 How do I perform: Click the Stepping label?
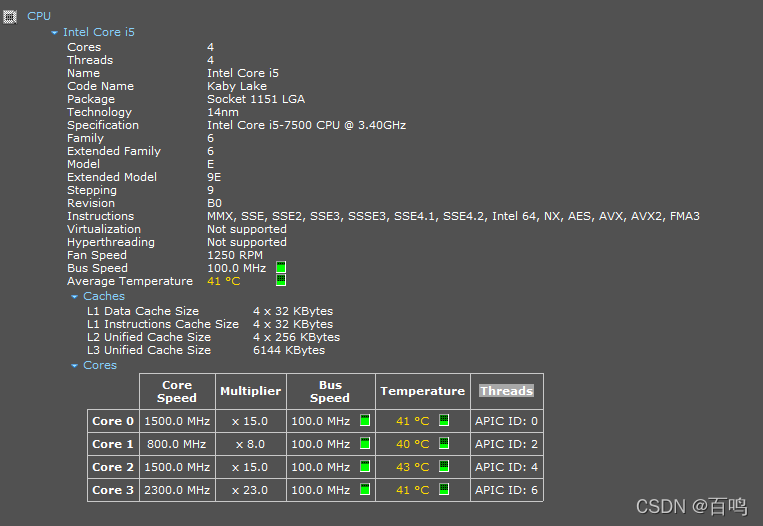[92, 190]
